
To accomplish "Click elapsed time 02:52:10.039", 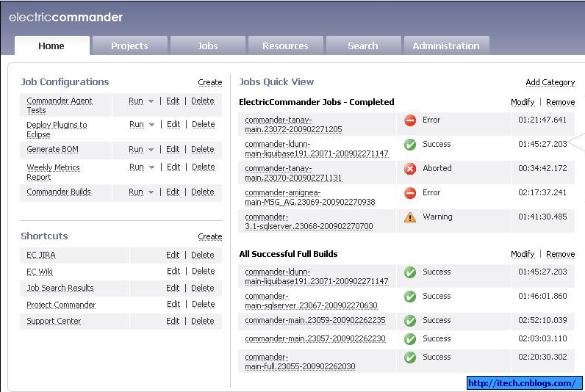I will coord(542,321).
